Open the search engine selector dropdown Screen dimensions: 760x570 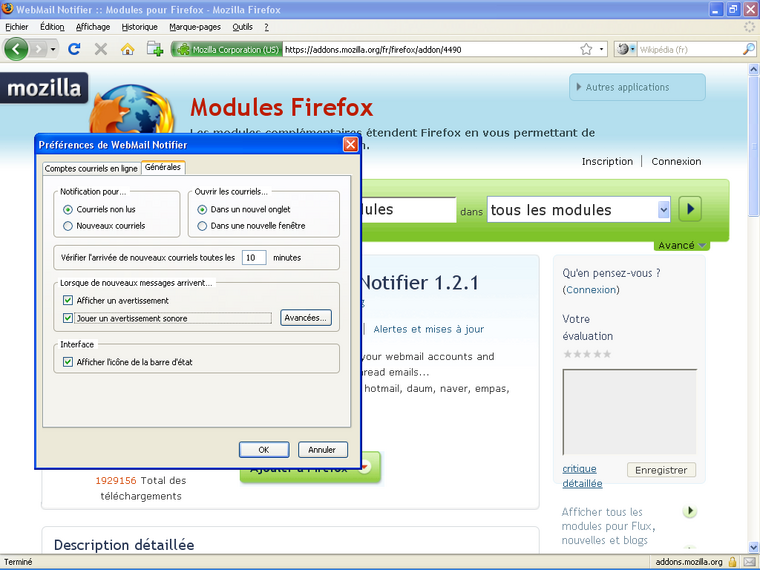(x=626, y=49)
